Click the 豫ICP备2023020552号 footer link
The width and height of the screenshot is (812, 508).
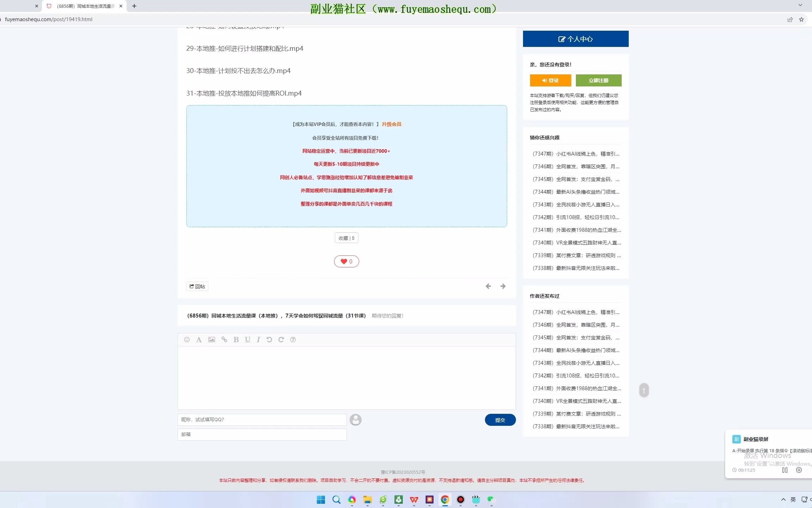pyautogui.click(x=403, y=472)
